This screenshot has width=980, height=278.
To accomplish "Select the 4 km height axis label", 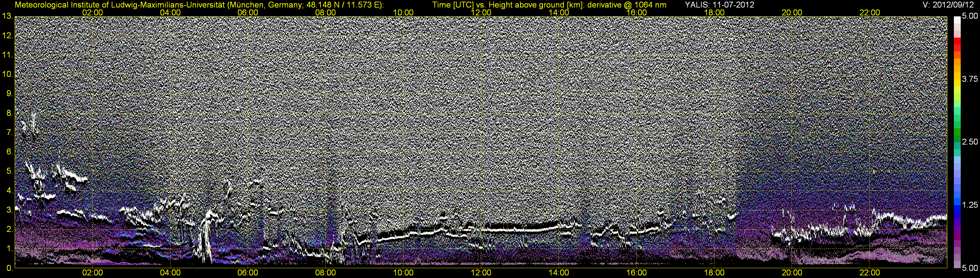I will click(x=9, y=191).
